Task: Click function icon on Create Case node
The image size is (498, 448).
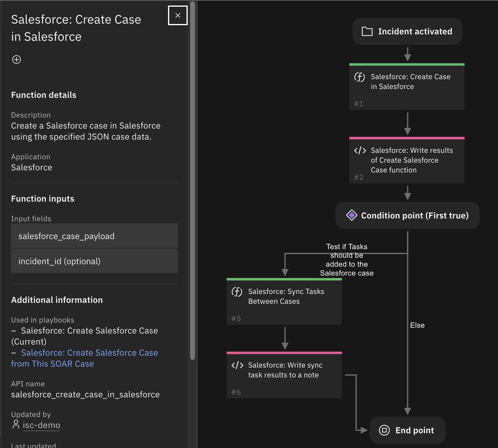Action: [x=359, y=77]
